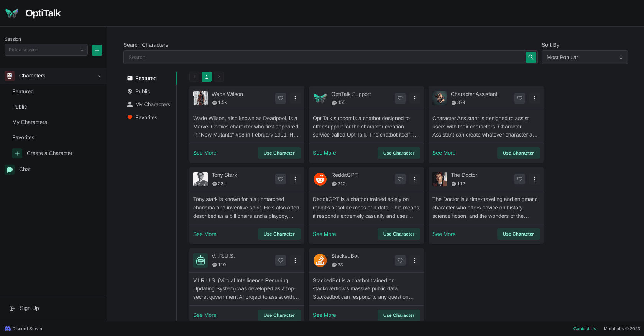
Task: Go to next page arrow
Action: click(219, 77)
